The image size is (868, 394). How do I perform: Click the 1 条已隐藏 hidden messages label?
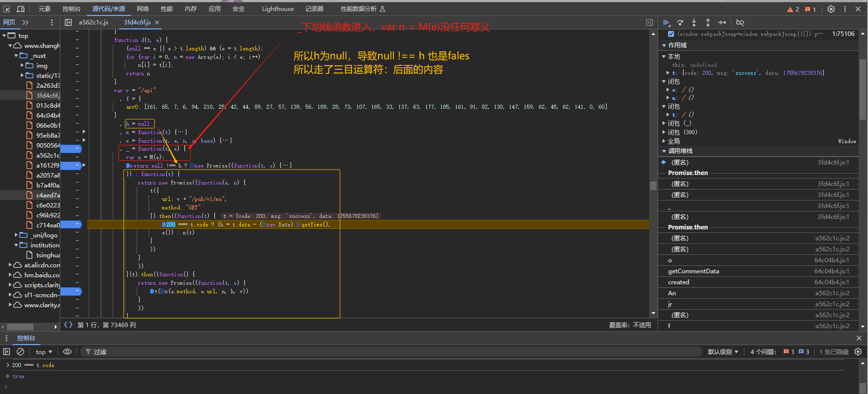[x=834, y=352]
